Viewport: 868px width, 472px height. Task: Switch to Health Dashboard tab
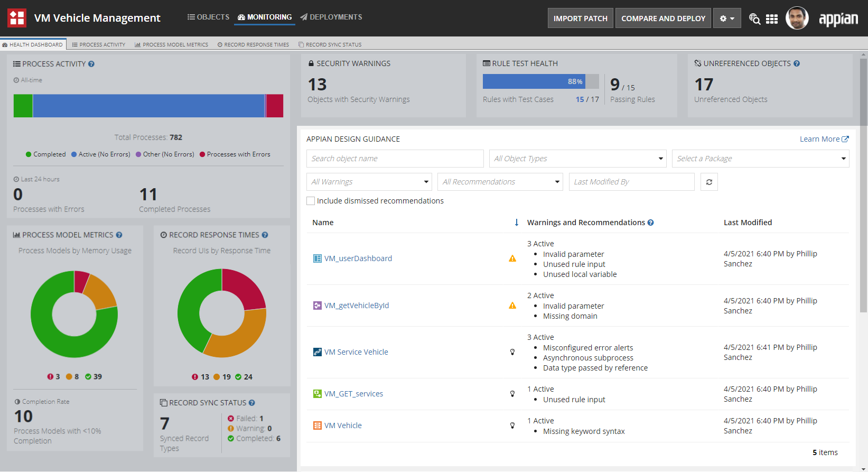tap(33, 45)
